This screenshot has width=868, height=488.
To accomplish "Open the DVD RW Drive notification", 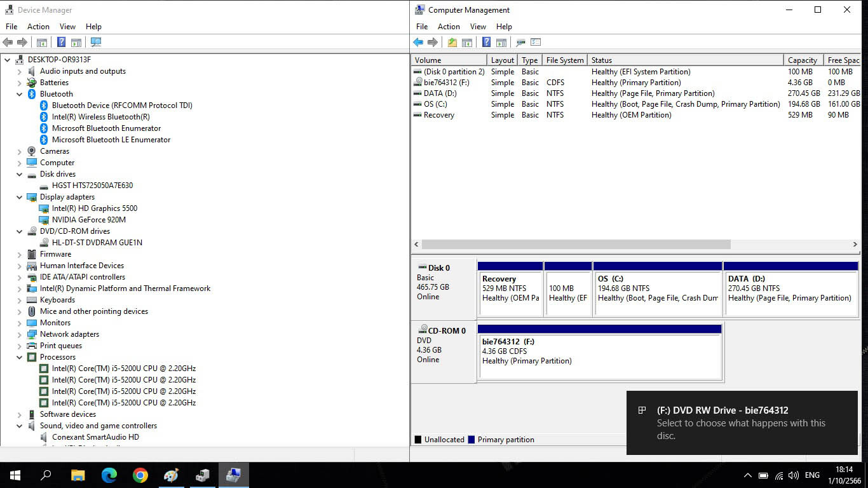I will pyautogui.click(x=742, y=423).
